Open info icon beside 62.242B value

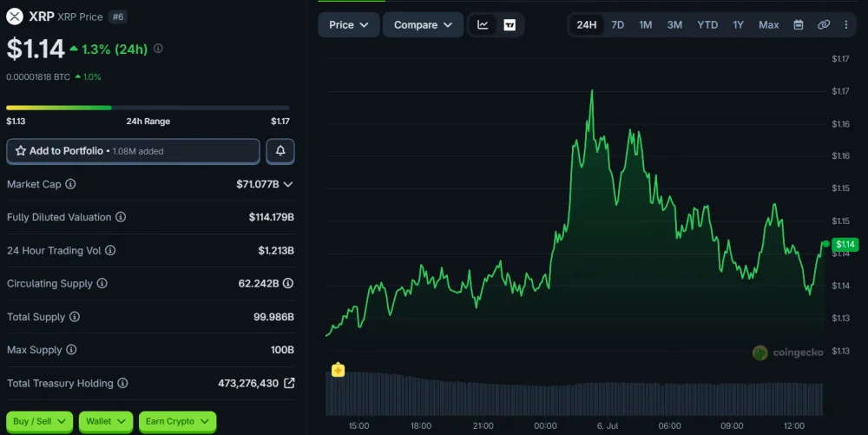[x=288, y=283]
